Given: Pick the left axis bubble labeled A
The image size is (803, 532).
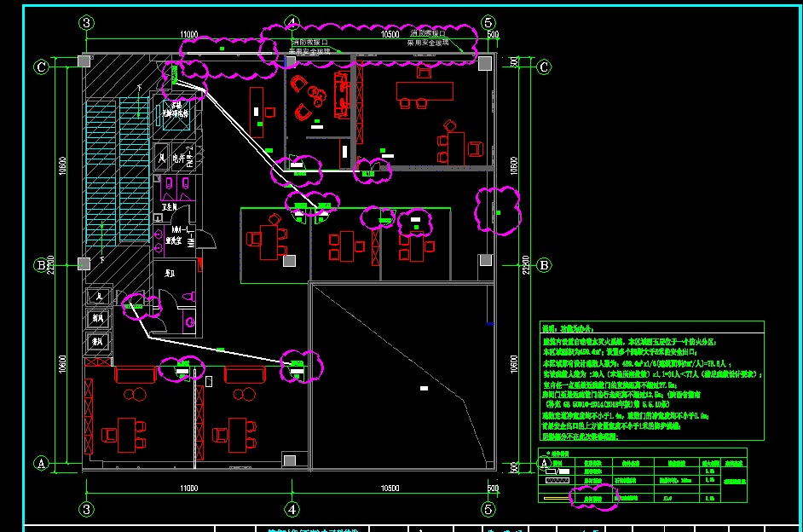Looking at the screenshot, I should 41,464.
